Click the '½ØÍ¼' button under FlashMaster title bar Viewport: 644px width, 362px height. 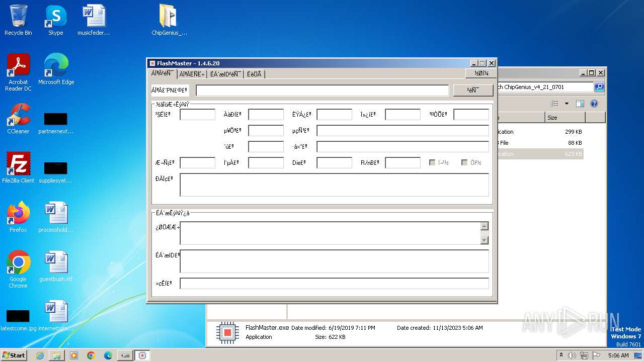(481, 73)
